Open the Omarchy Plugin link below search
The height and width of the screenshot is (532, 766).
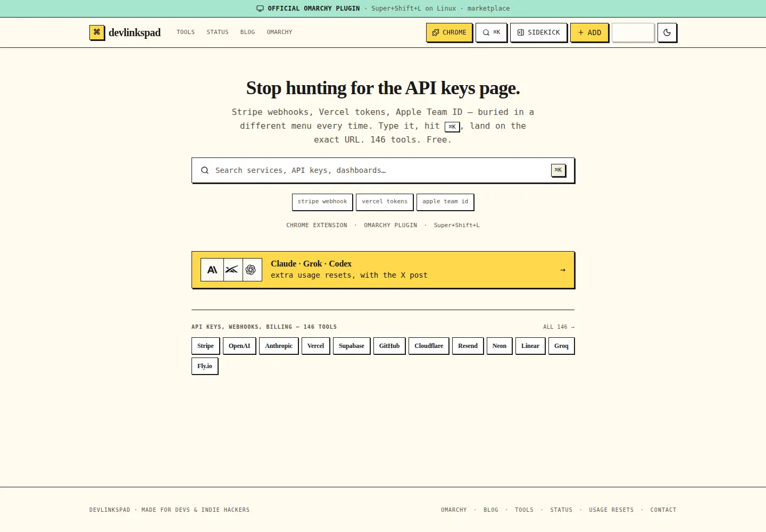pyautogui.click(x=390, y=226)
